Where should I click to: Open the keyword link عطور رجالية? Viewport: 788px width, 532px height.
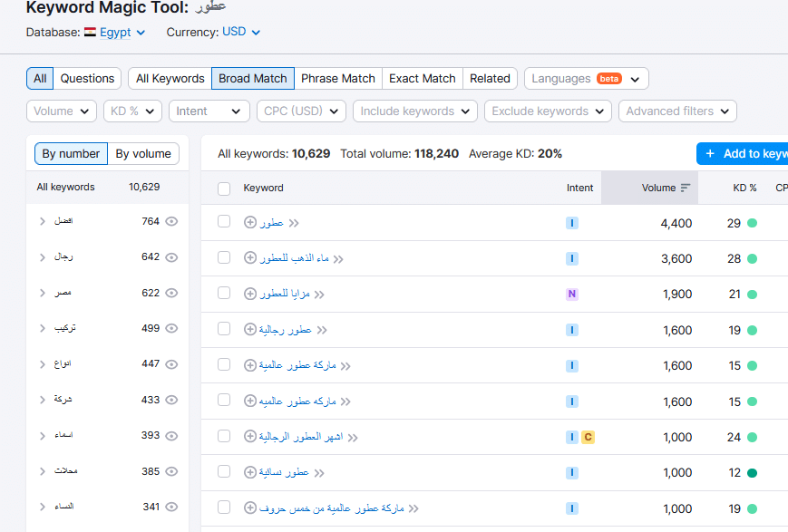[x=286, y=330]
